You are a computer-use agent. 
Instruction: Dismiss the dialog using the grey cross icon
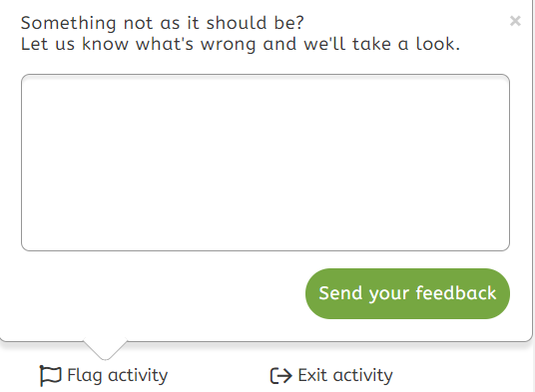(515, 21)
